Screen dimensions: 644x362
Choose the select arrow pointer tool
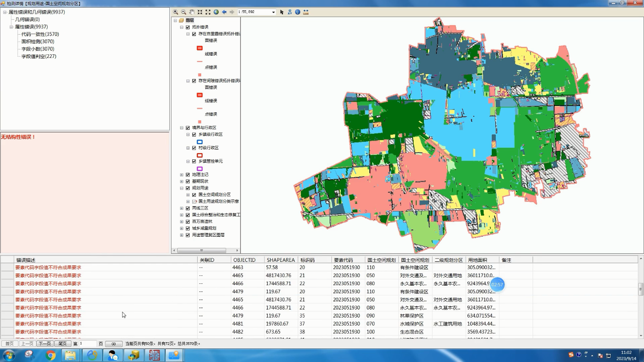282,12
